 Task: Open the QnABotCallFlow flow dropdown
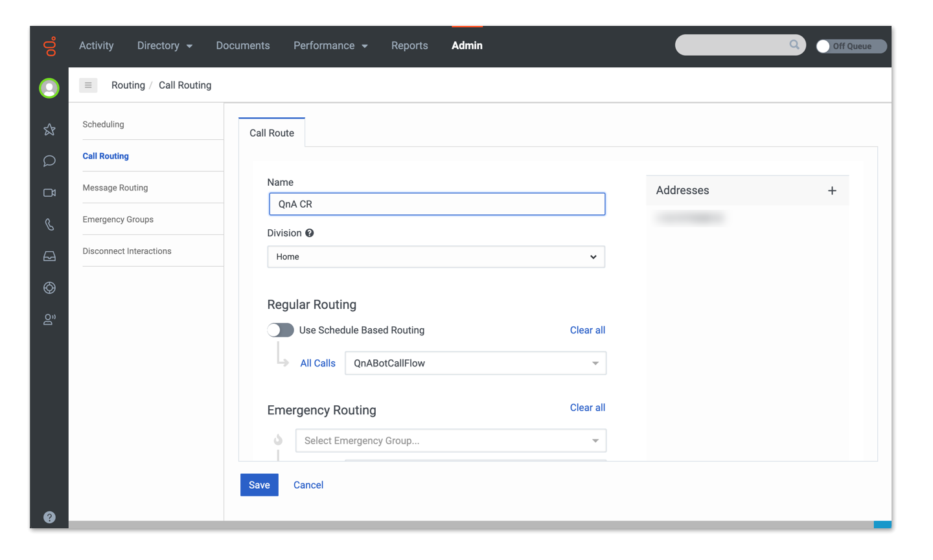click(x=476, y=363)
